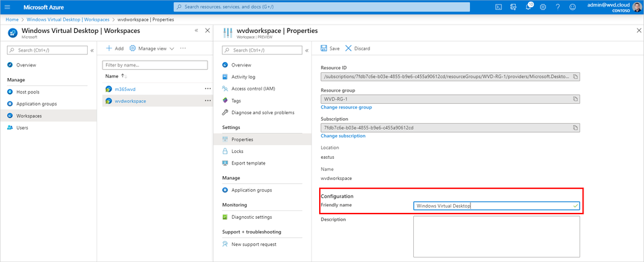Go to Home breadcrumb

(x=12, y=19)
